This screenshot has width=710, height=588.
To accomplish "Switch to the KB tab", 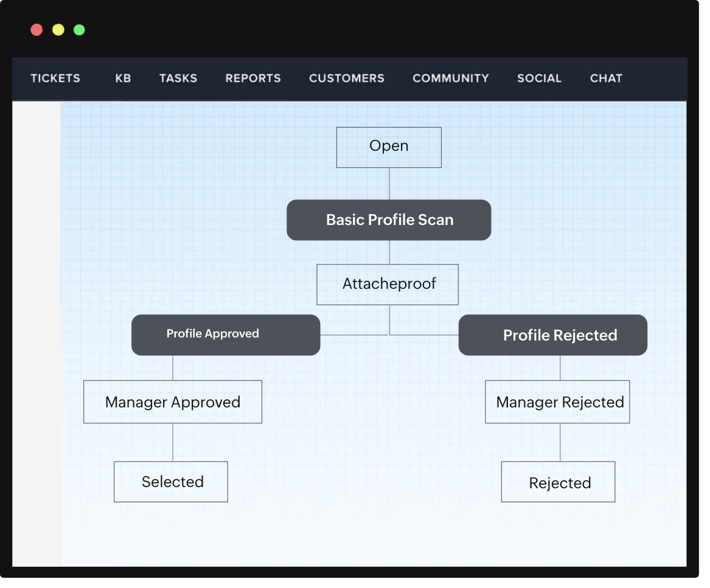I will click(x=123, y=78).
